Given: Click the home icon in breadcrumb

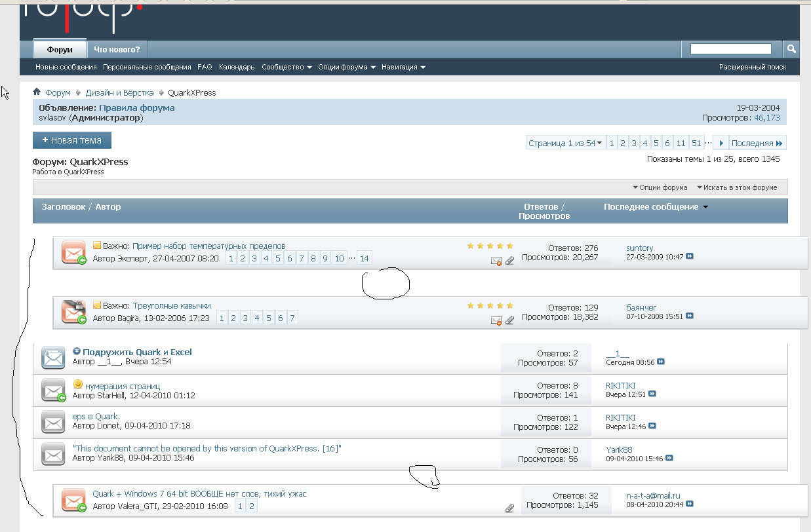Looking at the screenshot, I should [37, 92].
